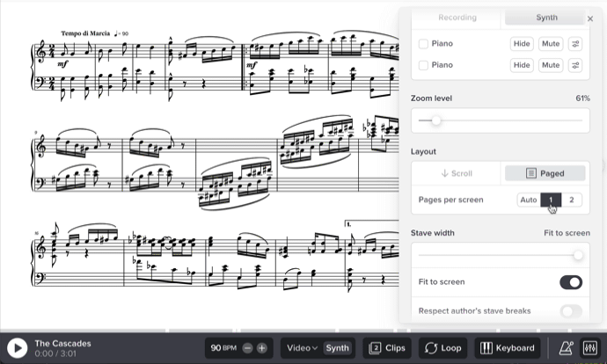
Task: Set pages per screen to 1
Action: coord(551,200)
